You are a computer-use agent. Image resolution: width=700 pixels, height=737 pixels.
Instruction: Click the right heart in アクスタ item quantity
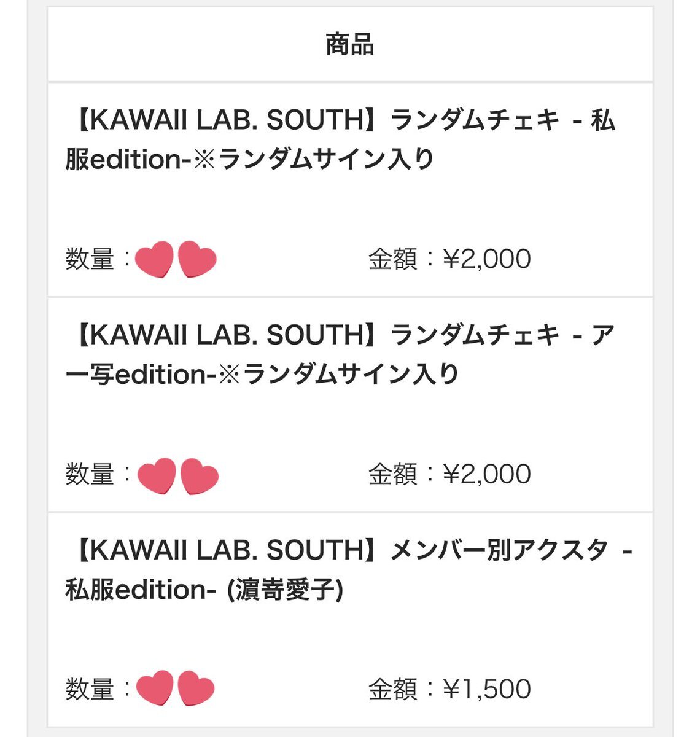pyautogui.click(x=196, y=689)
